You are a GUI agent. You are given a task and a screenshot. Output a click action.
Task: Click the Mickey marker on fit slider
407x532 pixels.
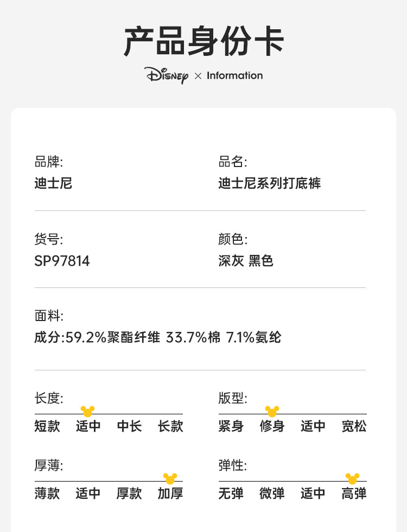point(272,412)
